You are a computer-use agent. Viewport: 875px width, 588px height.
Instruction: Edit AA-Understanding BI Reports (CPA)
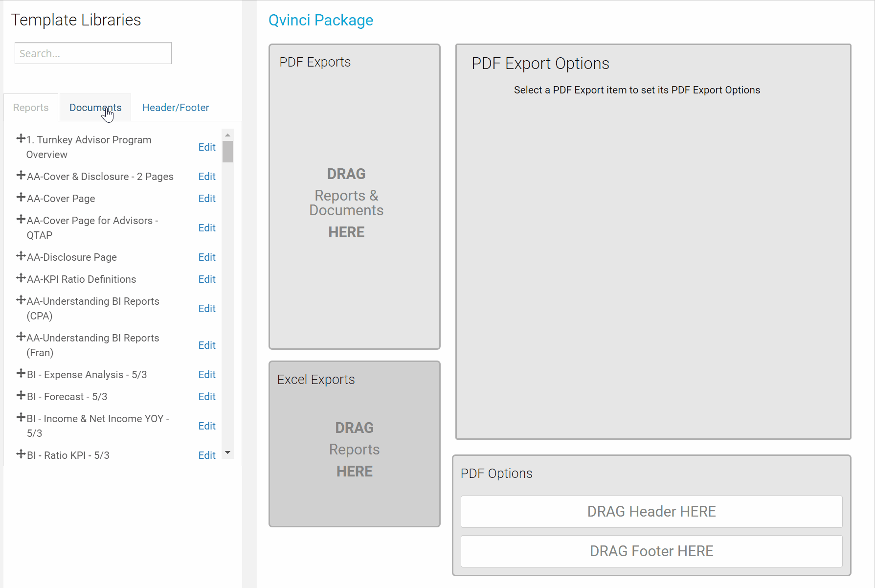coord(207,309)
